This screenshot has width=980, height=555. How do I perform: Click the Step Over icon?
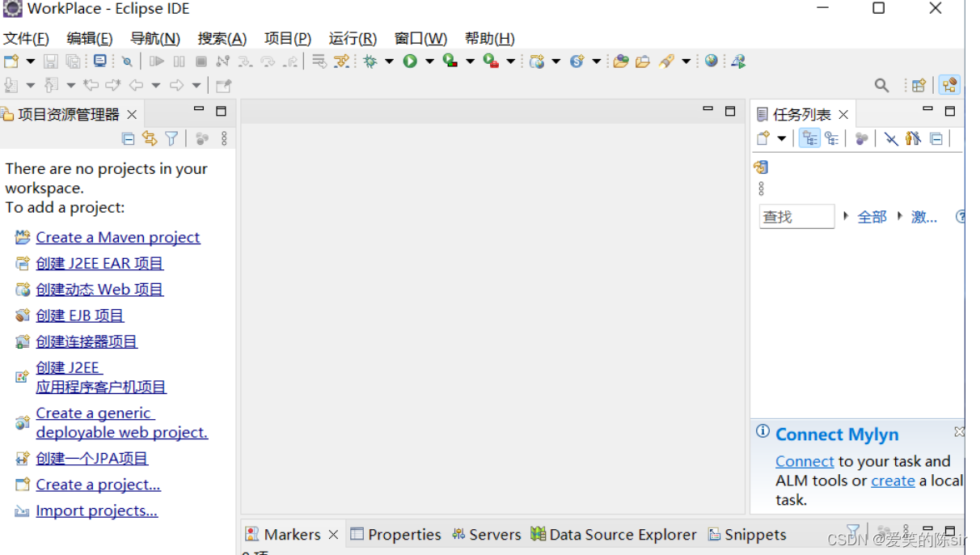click(268, 61)
